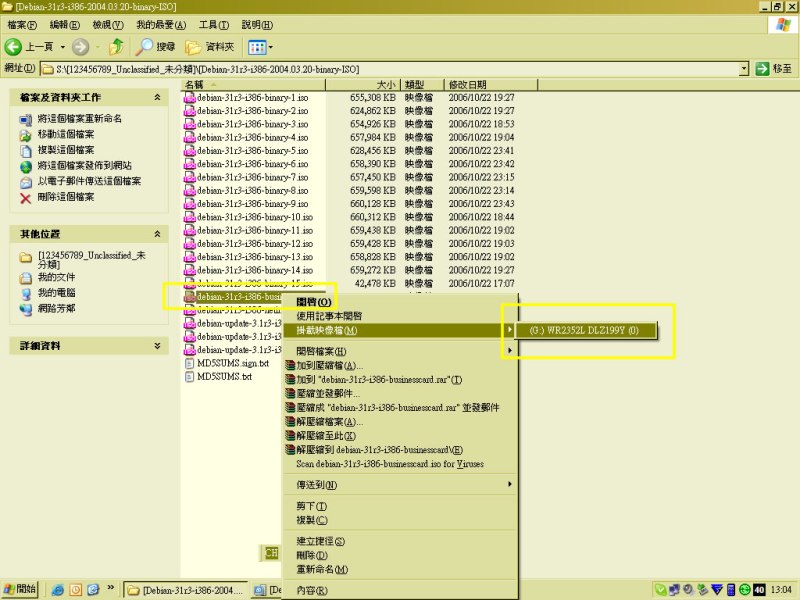Click the MD5SUMS.sign.txt file icon
The image size is (800, 600).
[x=189, y=363]
